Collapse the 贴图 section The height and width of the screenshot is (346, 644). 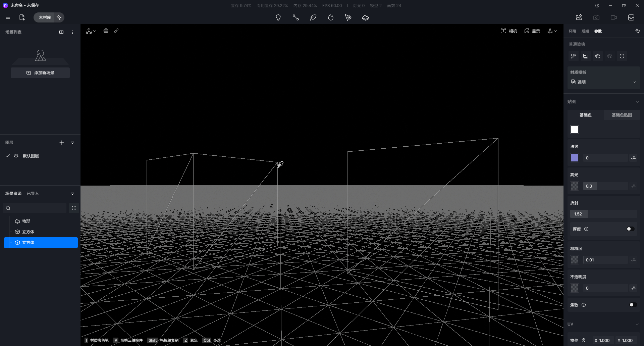pos(637,102)
